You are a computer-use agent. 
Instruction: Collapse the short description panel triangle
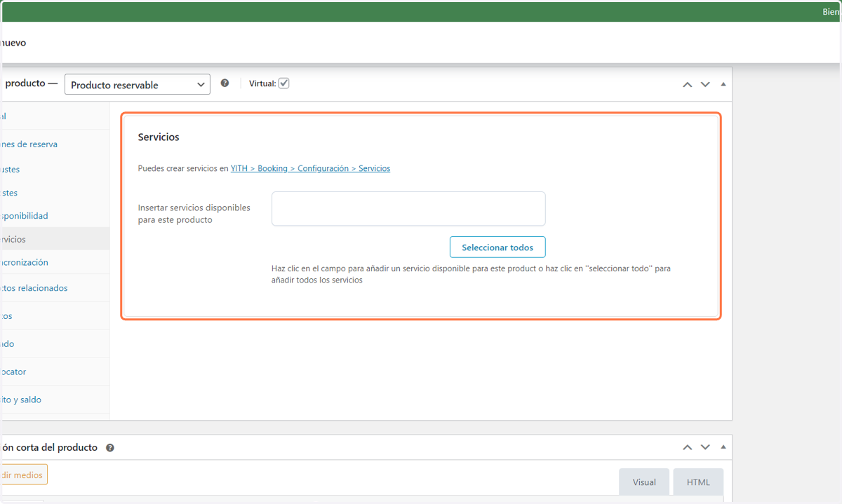click(723, 447)
